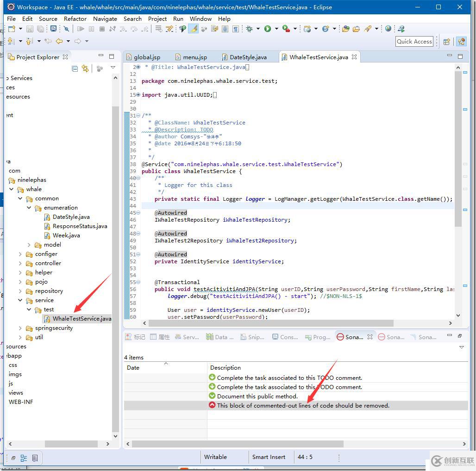Close the WhaleTestService.java editor tab
This screenshot has height=471, width=476.
354,57
